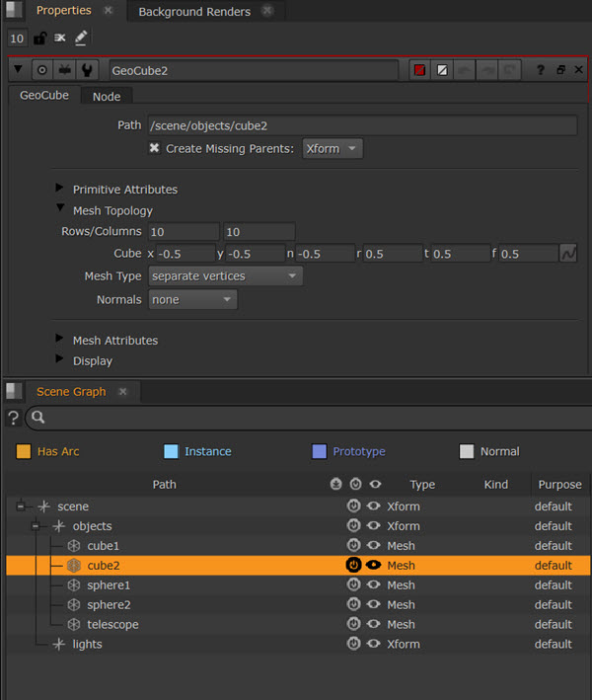Switch to the Node tab

pos(107,97)
